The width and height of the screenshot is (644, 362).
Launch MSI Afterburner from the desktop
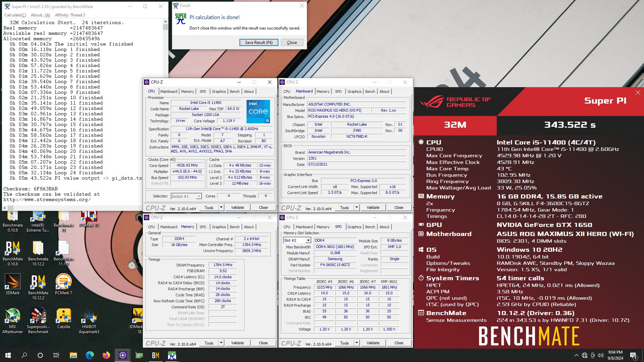pyautogui.click(x=13, y=321)
